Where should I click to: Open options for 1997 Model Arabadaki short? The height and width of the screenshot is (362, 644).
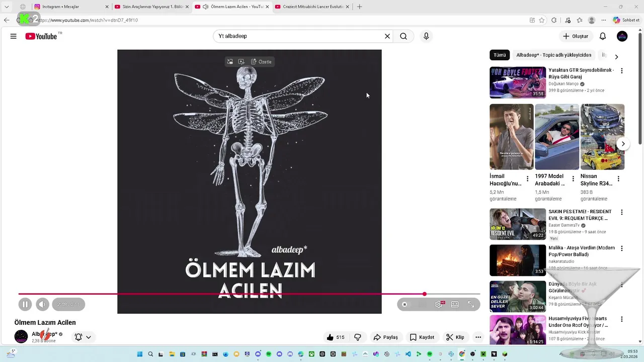point(573,179)
